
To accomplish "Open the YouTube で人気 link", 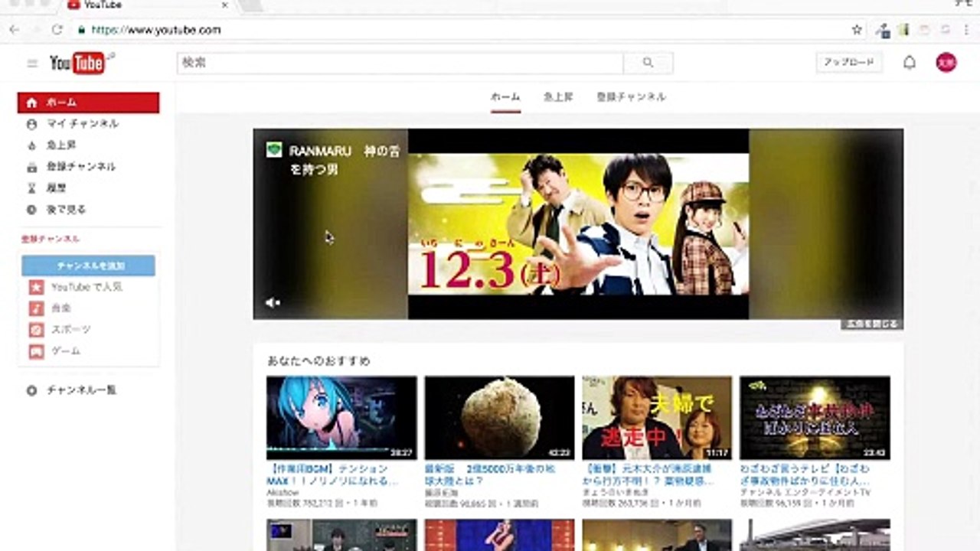I will point(87,287).
